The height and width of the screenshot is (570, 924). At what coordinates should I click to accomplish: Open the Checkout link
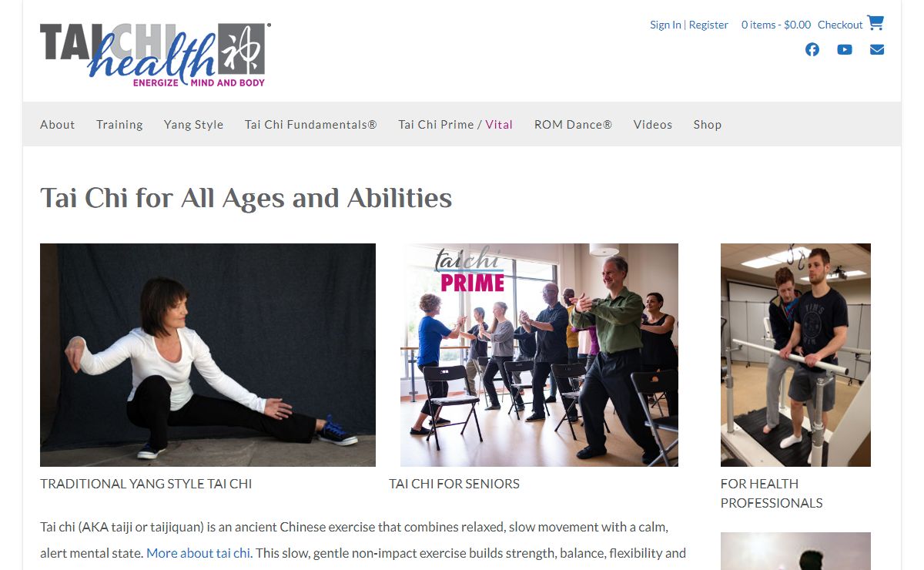coord(840,25)
